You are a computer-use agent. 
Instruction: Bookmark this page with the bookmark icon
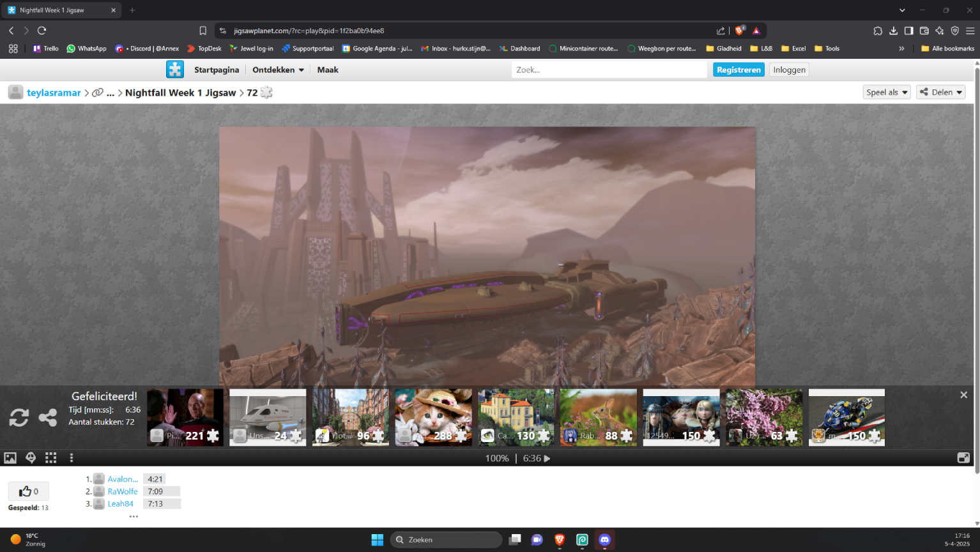click(x=203, y=31)
